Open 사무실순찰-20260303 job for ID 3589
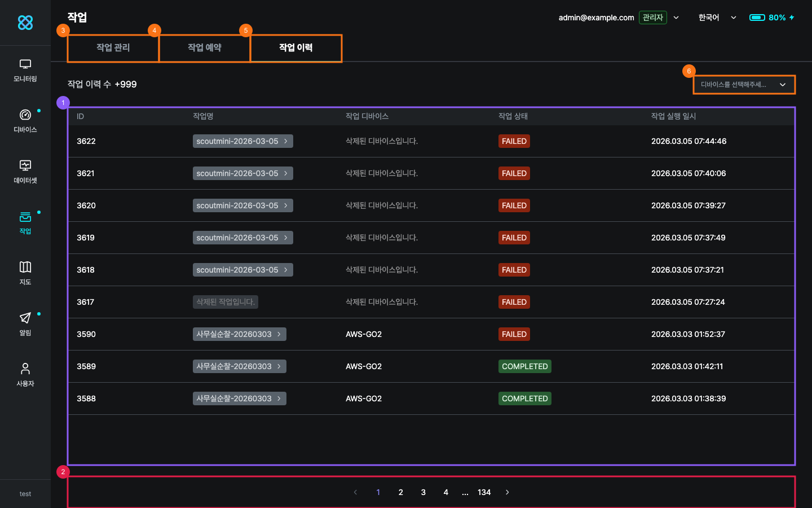 point(239,366)
